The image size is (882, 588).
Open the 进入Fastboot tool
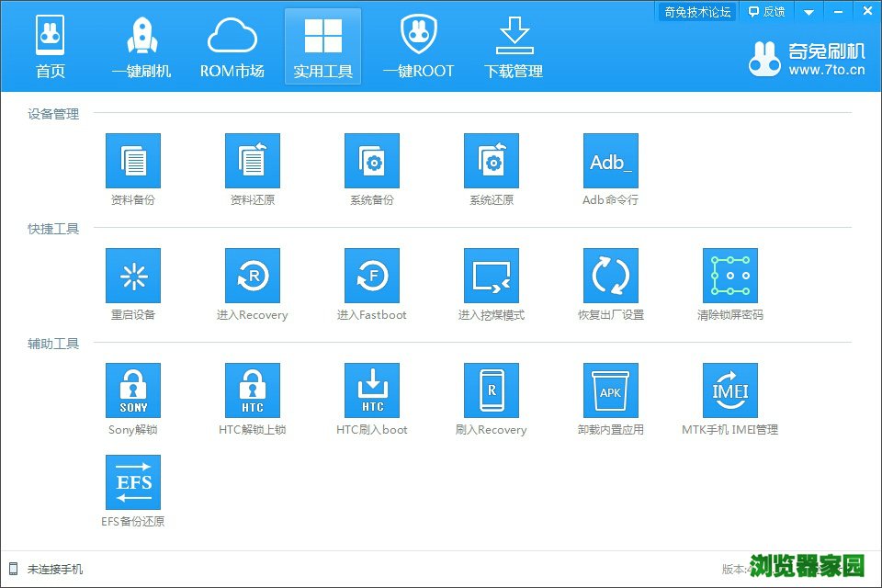coord(372,276)
